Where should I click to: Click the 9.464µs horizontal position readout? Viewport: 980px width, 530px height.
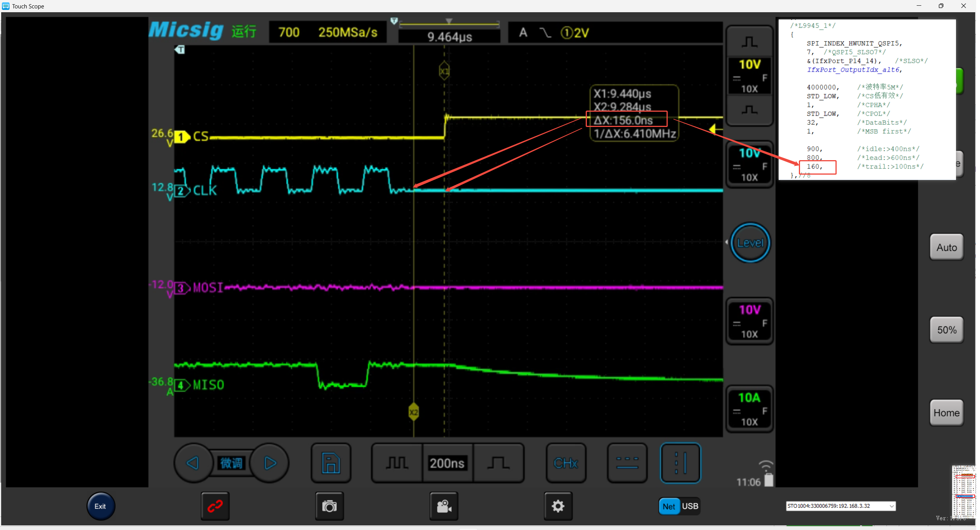(450, 37)
